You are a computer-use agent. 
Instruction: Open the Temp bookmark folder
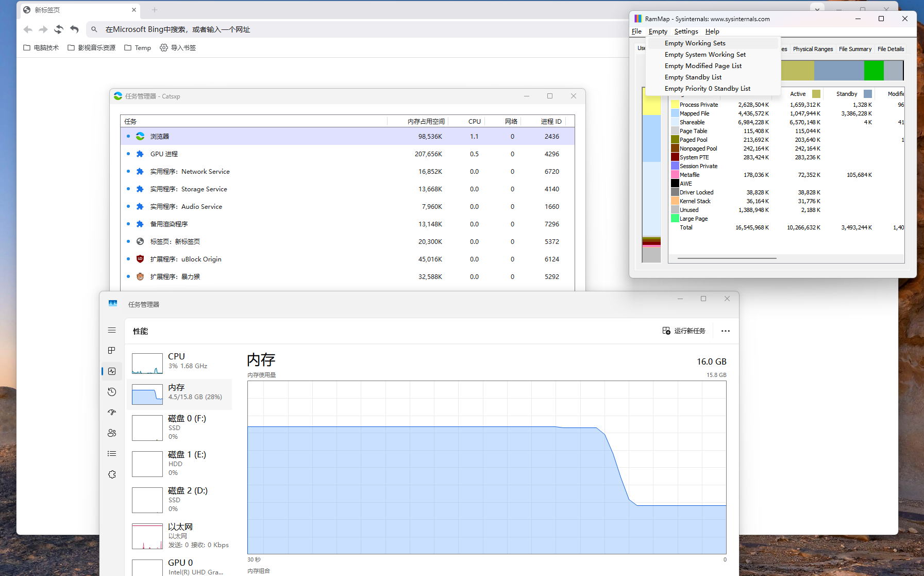click(138, 48)
